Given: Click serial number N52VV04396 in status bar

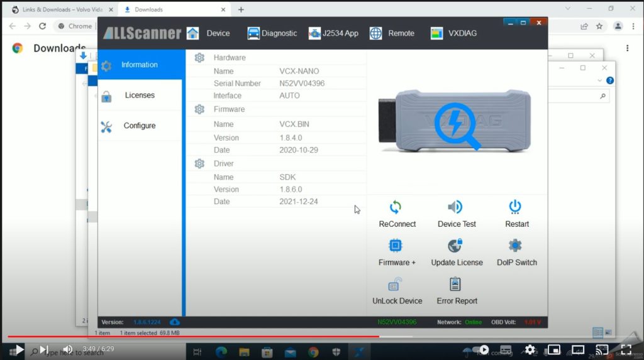Looking at the screenshot, I should [x=397, y=322].
